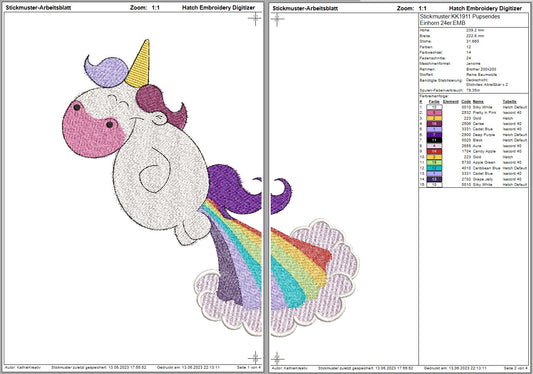Click the 'Gedruckt am' footer text on page 2

click(x=455, y=368)
